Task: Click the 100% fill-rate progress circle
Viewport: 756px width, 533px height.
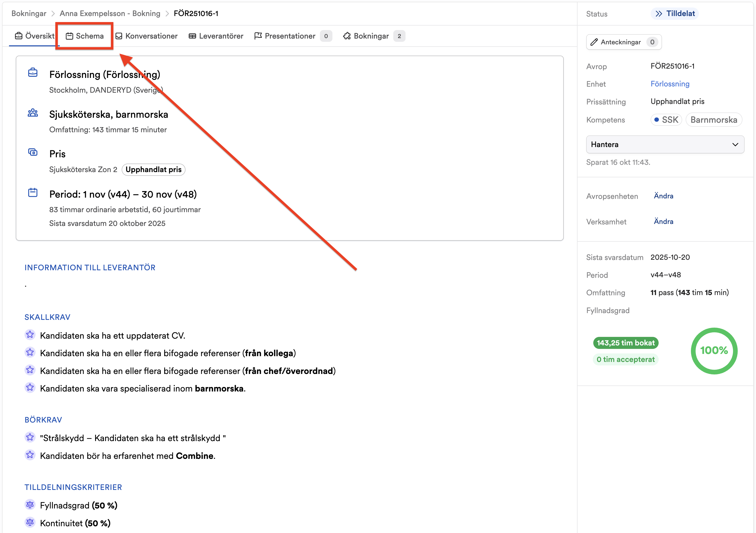Action: tap(714, 350)
